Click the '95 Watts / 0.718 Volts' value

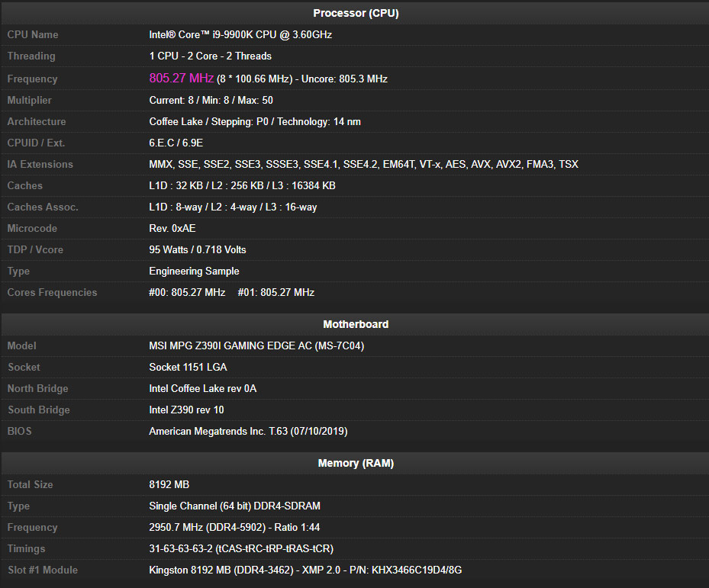click(x=198, y=250)
